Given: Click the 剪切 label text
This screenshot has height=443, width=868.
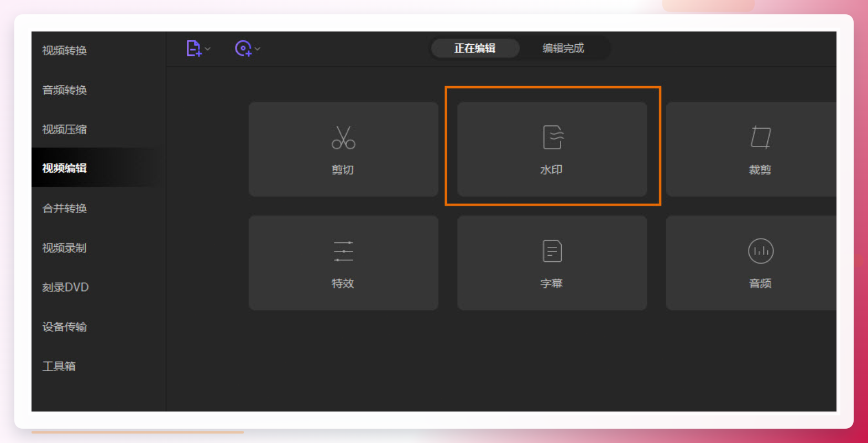Looking at the screenshot, I should pyautogui.click(x=343, y=170).
